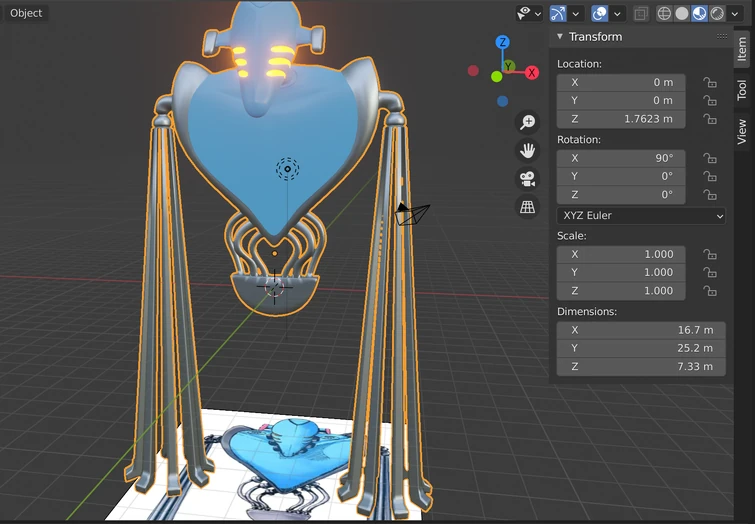This screenshot has width=755, height=524.
Task: Click the Location Z 1.7623 m field
Action: (x=621, y=119)
